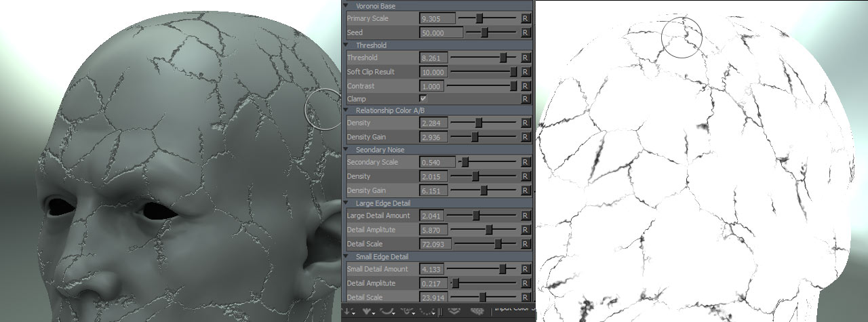Reset Contrast with its R button
Image resolution: width=868 pixels, height=322 pixels.
526,86
